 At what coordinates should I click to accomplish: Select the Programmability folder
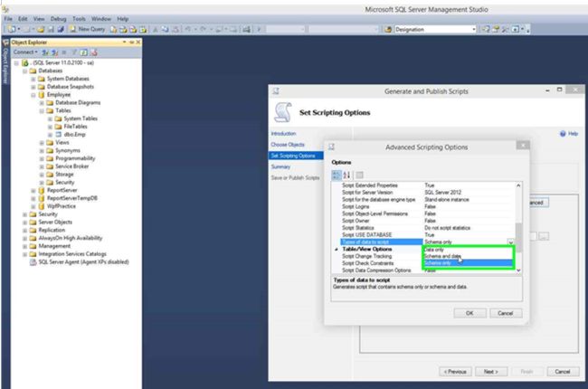click(75, 158)
